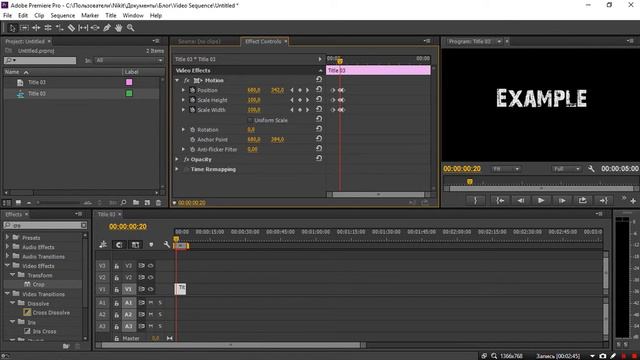Open the Program Monitor button editor plus
The height and width of the screenshot is (360, 640).
tap(633, 201)
